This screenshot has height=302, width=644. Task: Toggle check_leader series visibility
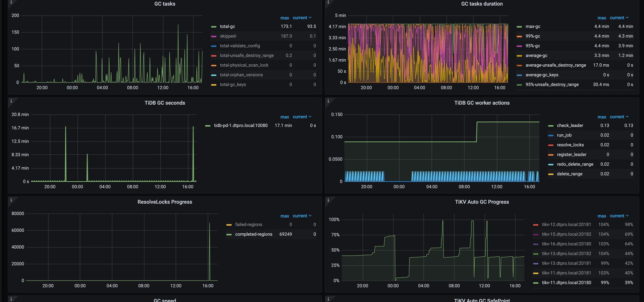click(x=570, y=125)
